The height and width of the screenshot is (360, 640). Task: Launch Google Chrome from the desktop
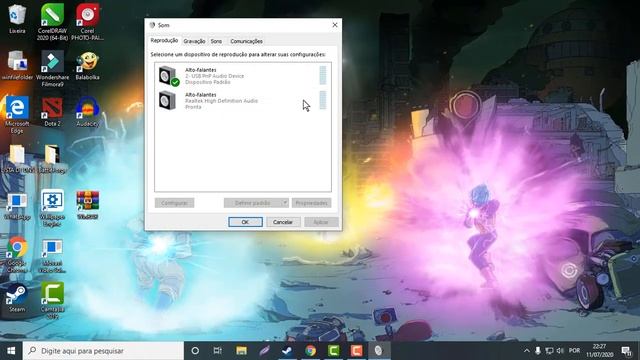point(17,254)
